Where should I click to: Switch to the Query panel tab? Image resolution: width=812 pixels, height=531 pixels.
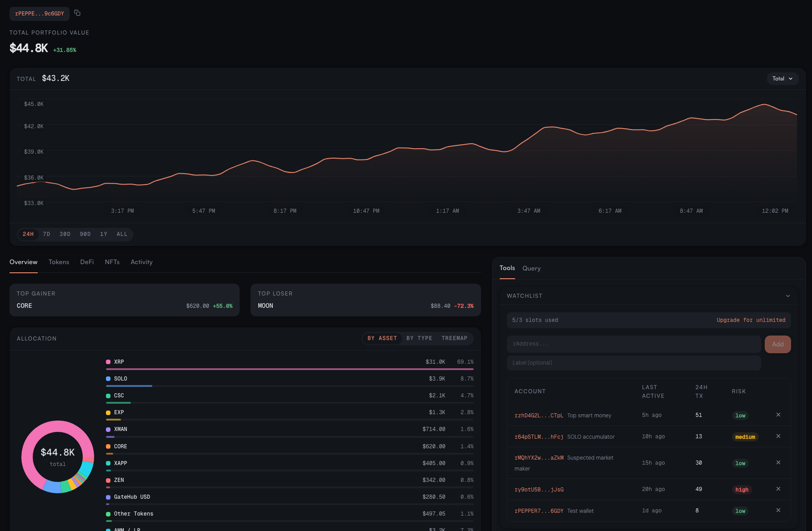tap(531, 269)
